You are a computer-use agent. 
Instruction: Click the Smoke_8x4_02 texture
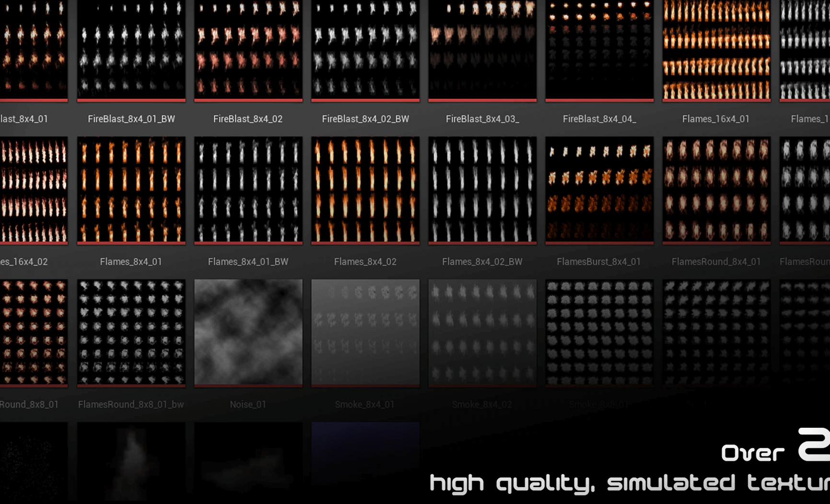click(482, 333)
